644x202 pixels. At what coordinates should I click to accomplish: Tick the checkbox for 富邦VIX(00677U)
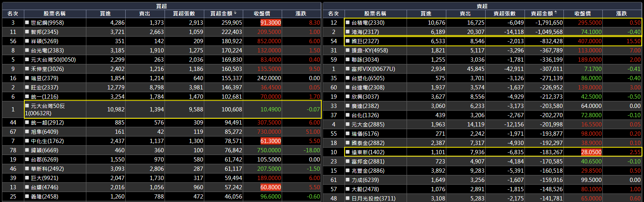point(348,69)
